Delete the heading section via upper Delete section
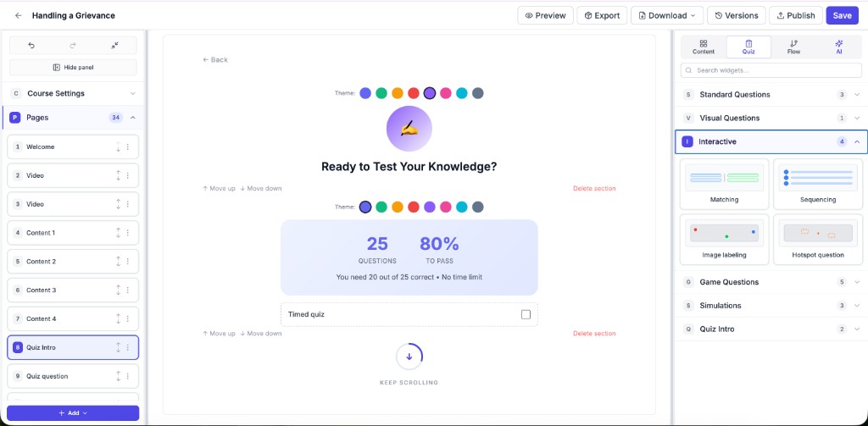 click(x=594, y=189)
